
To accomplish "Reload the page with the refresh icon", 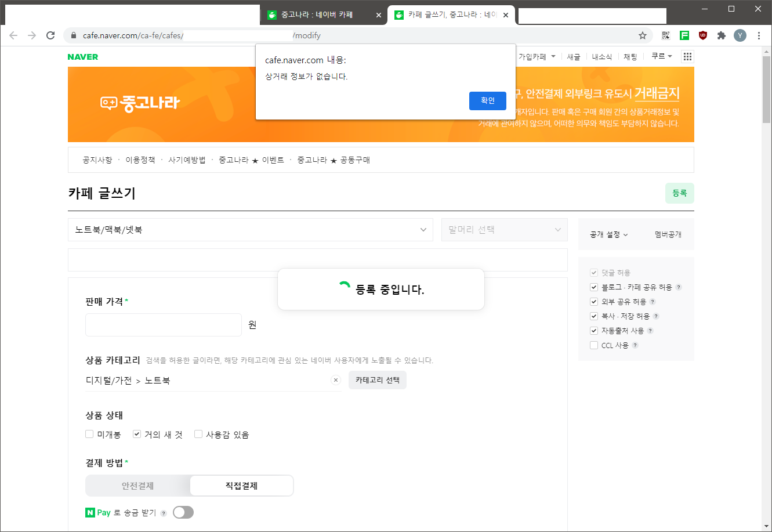I will (x=50, y=35).
